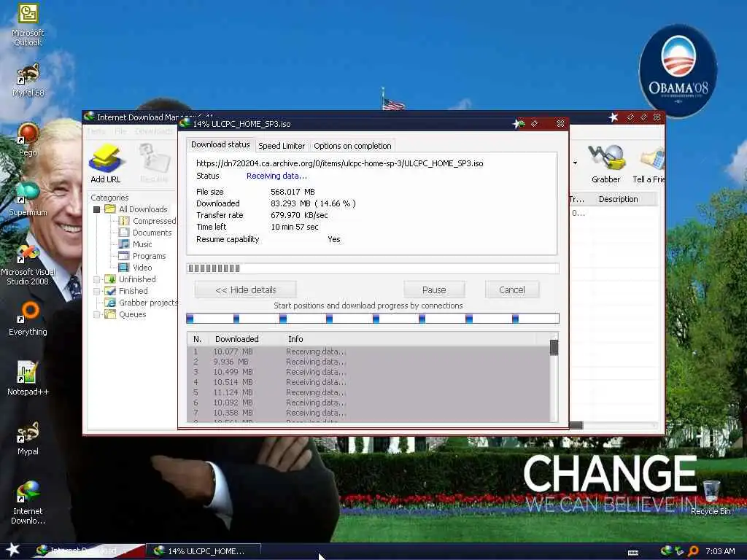Switch to the Speed Limiter tab

282,146
